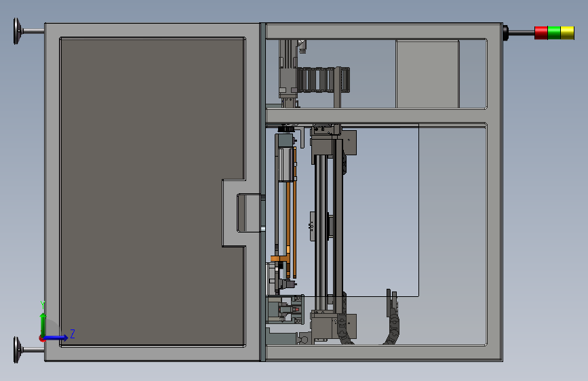Click the blue Z axis arrow of the triad
The image size is (588, 381).
[56, 338]
